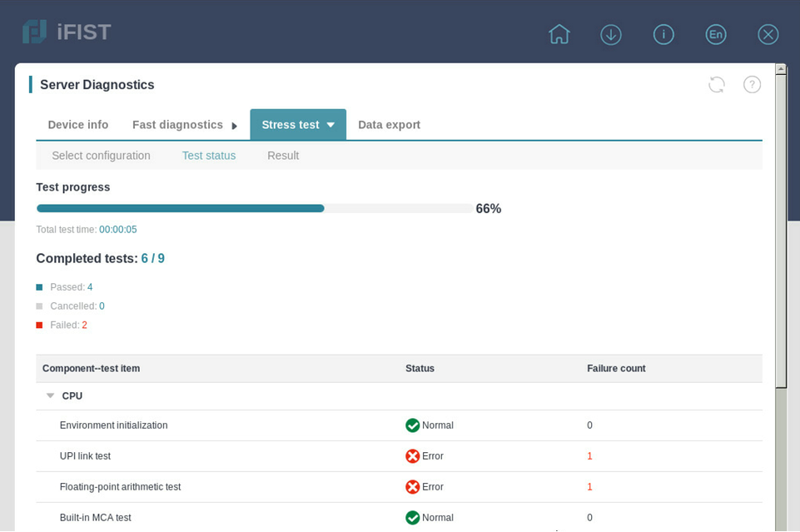Click the 66% progress percentage
800x532 pixels.
489,209
